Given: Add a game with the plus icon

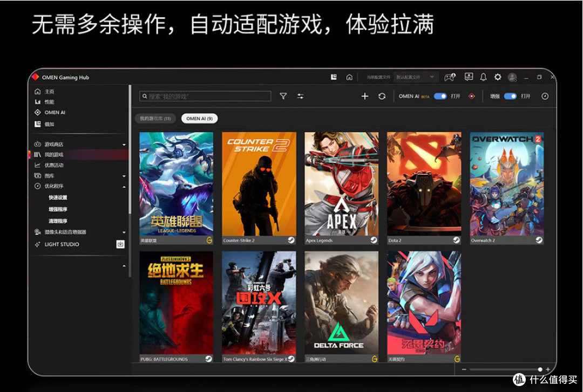Looking at the screenshot, I should coord(365,96).
